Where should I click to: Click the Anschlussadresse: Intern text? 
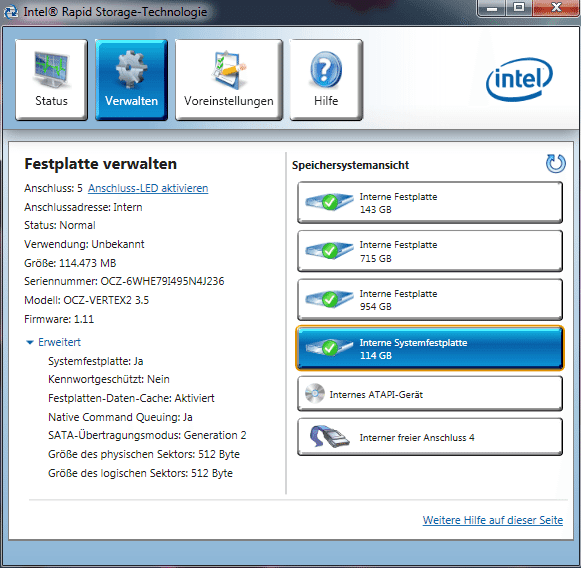click(x=83, y=207)
